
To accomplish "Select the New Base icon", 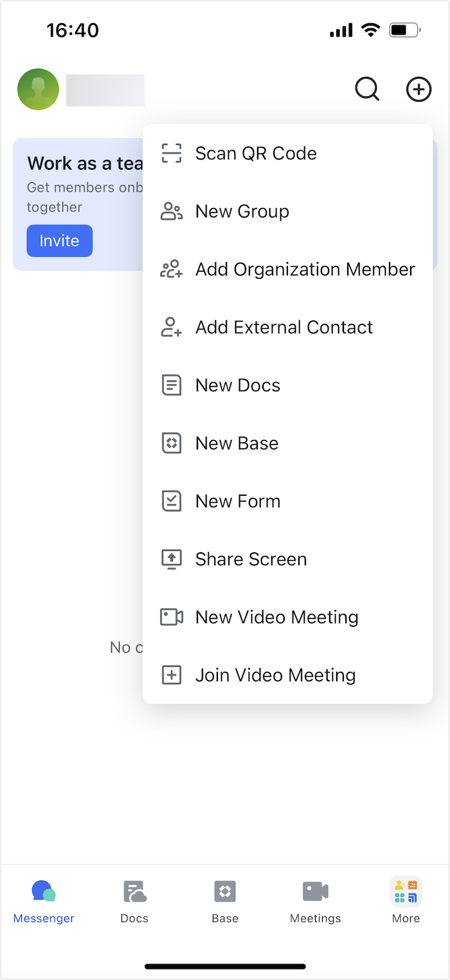I will [x=171, y=442].
